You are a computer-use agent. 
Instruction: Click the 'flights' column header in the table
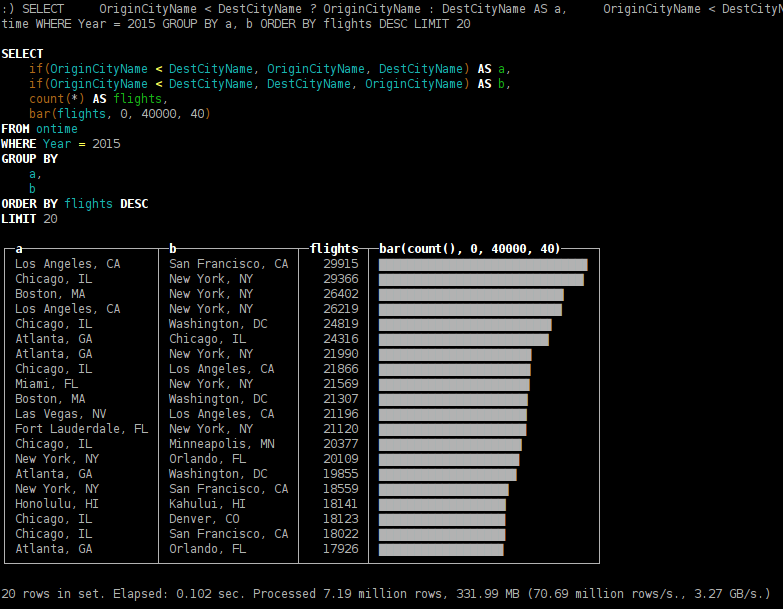click(334, 248)
